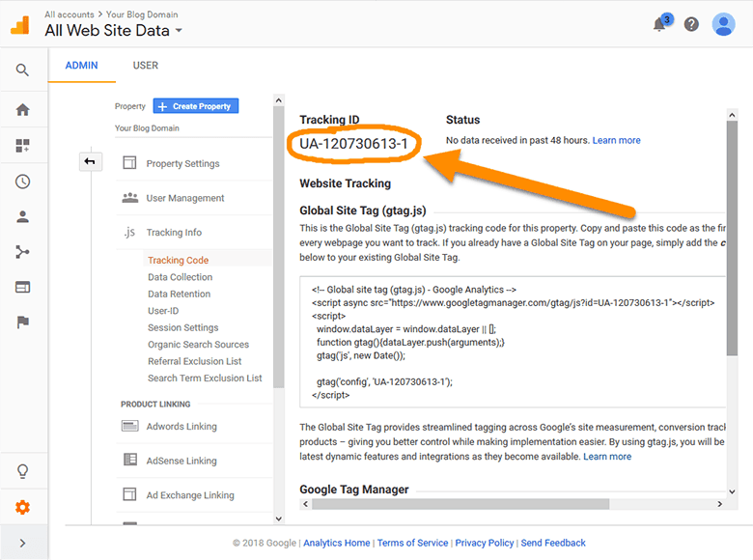Viewport: 753px width, 560px height.
Task: Click the .js Tracking Info icon
Action: (x=129, y=233)
